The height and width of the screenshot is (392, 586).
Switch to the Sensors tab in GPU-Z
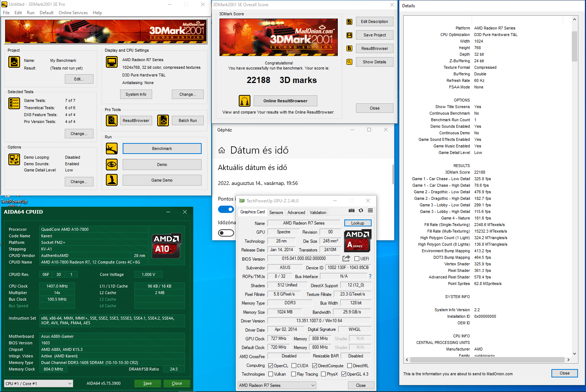pyautogui.click(x=276, y=213)
